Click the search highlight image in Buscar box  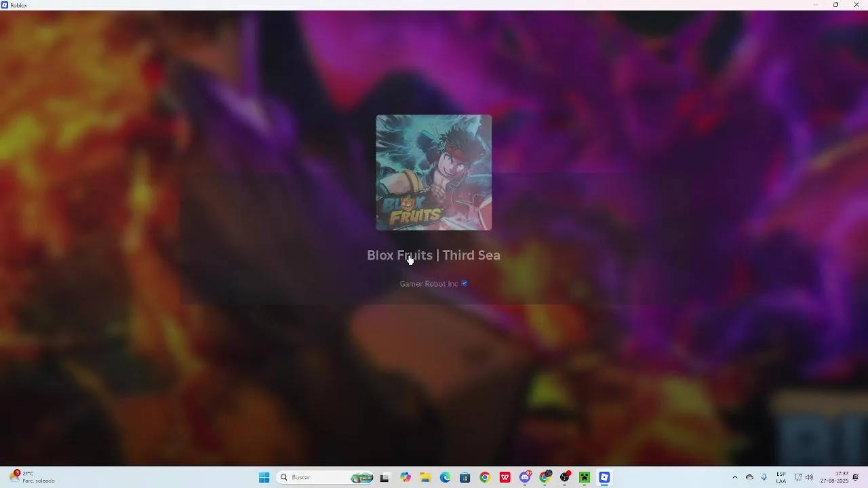coord(362,477)
